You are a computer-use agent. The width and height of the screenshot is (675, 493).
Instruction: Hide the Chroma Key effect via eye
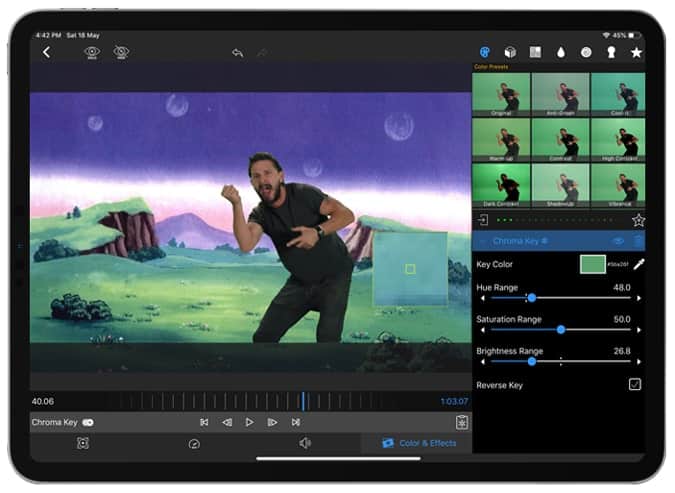619,241
